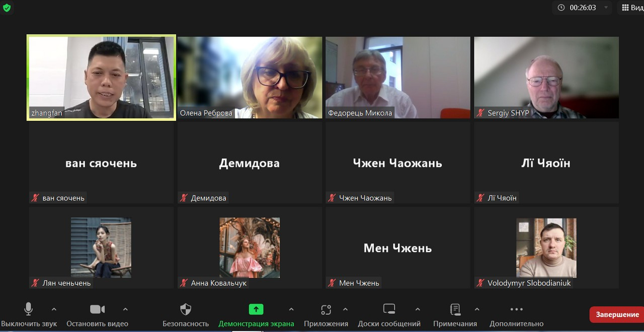Screen dimensions: 644x332
Task: Open the Дополнительно three-dots menu
Action: pos(517,309)
